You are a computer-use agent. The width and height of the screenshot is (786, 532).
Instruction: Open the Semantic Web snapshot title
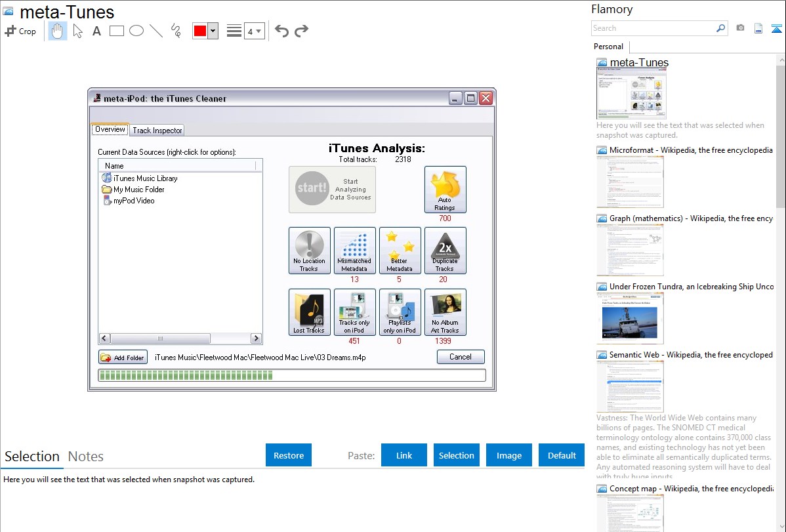(691, 354)
